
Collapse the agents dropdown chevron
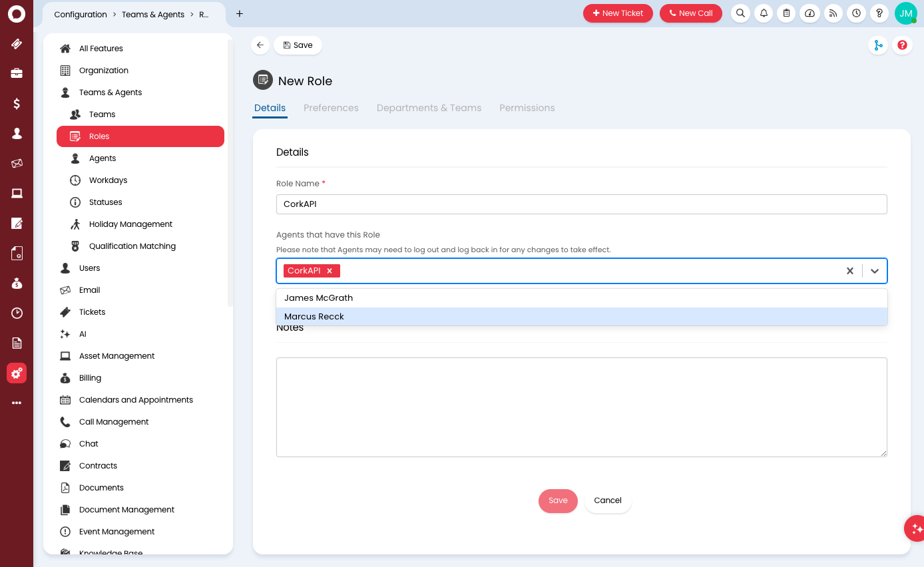pyautogui.click(x=875, y=271)
